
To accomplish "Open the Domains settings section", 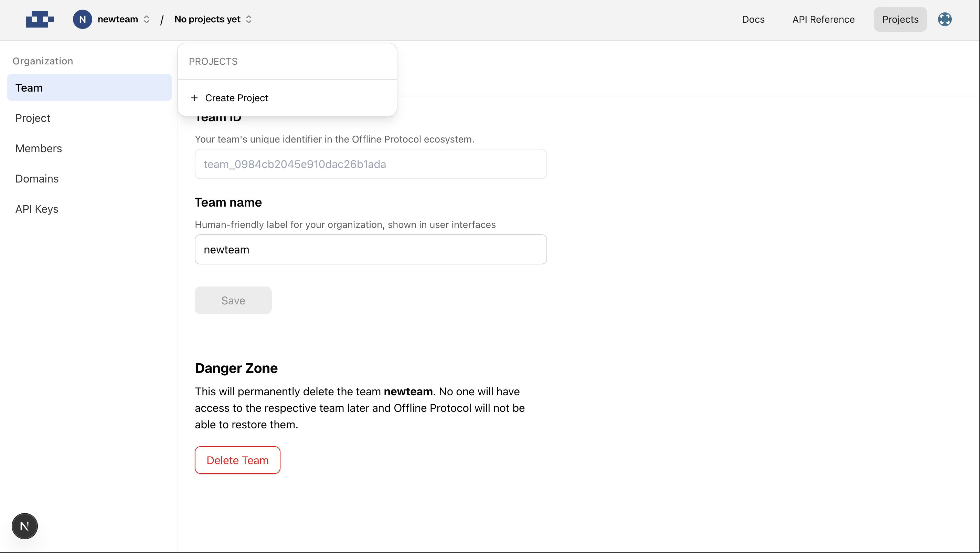I will [37, 178].
